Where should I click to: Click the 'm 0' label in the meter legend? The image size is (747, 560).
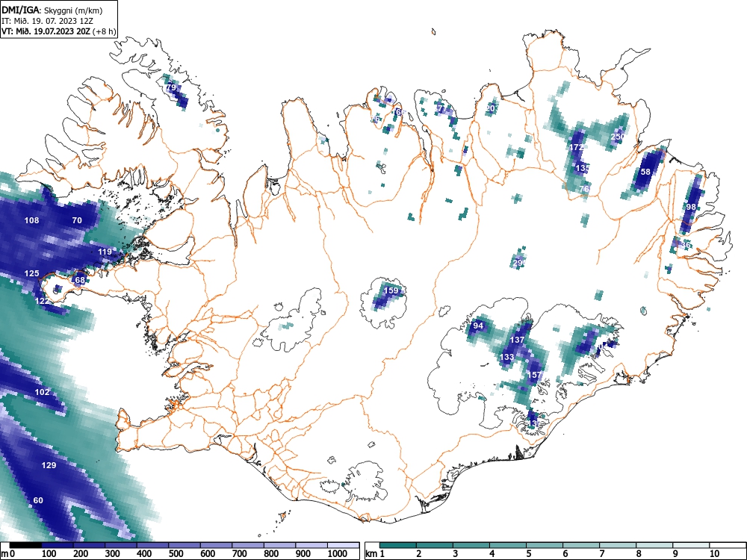click(x=8, y=554)
